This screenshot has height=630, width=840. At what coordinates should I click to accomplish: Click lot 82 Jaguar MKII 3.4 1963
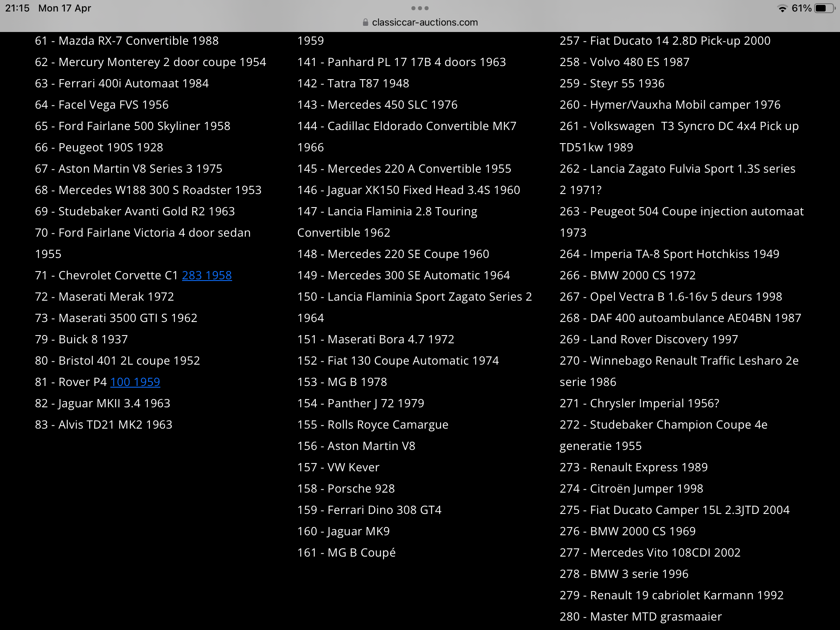(103, 403)
